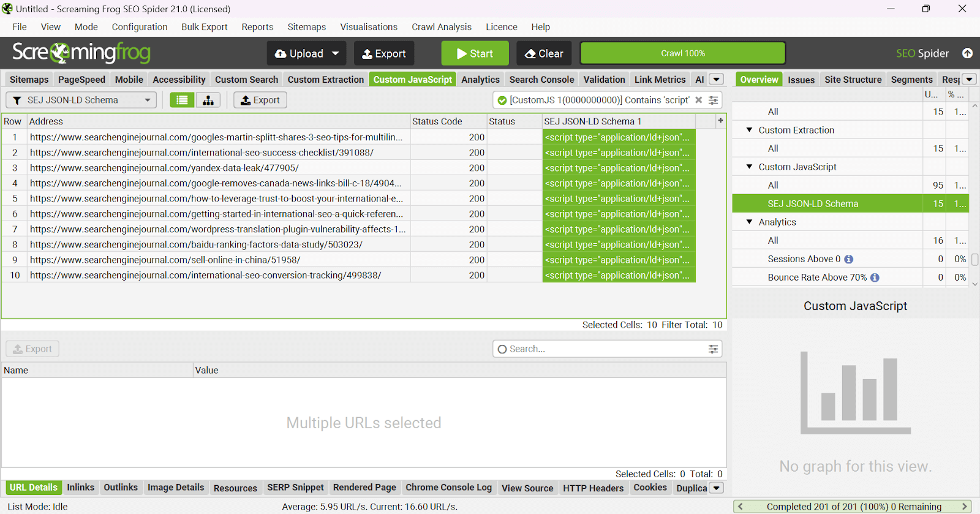This screenshot has height=514, width=980.
Task: Open the Bulk Export menu
Action: [204, 27]
